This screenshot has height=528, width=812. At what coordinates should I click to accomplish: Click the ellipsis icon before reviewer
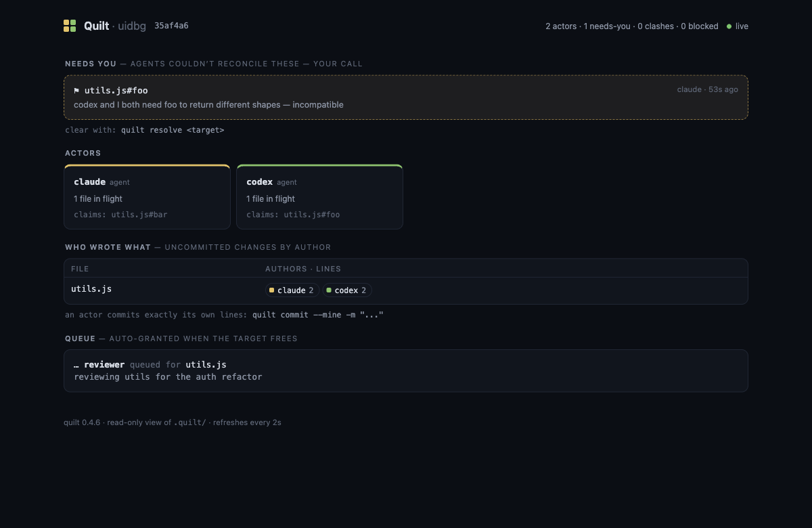pos(76,365)
